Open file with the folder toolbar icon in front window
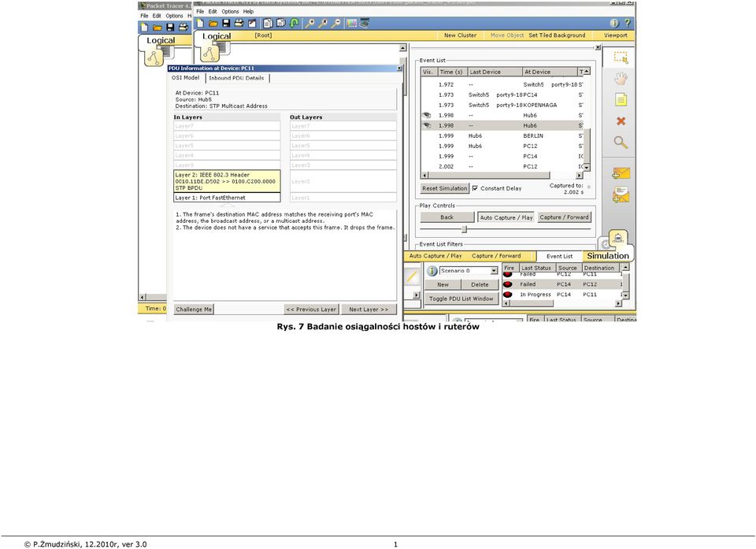This screenshot has height=549, width=756. pyautogui.click(x=213, y=23)
